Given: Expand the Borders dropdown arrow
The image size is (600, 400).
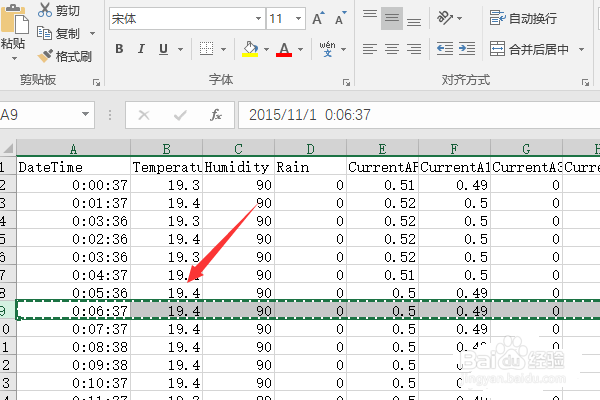Looking at the screenshot, I should (223, 49).
